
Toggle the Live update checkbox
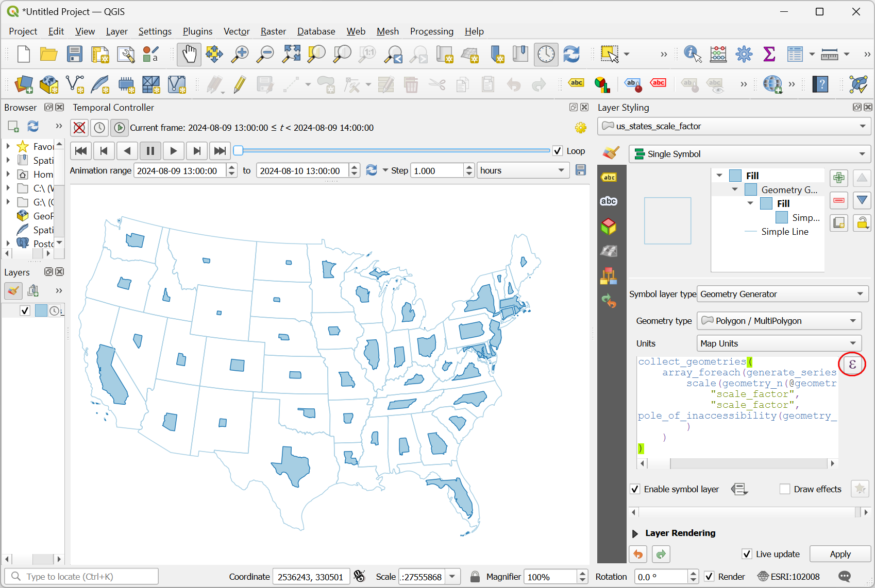[747, 554]
